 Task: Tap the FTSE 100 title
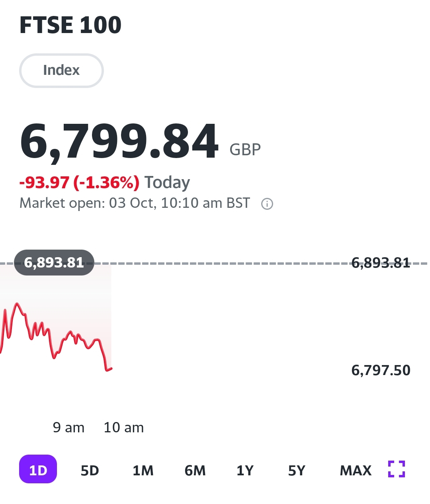70,25
